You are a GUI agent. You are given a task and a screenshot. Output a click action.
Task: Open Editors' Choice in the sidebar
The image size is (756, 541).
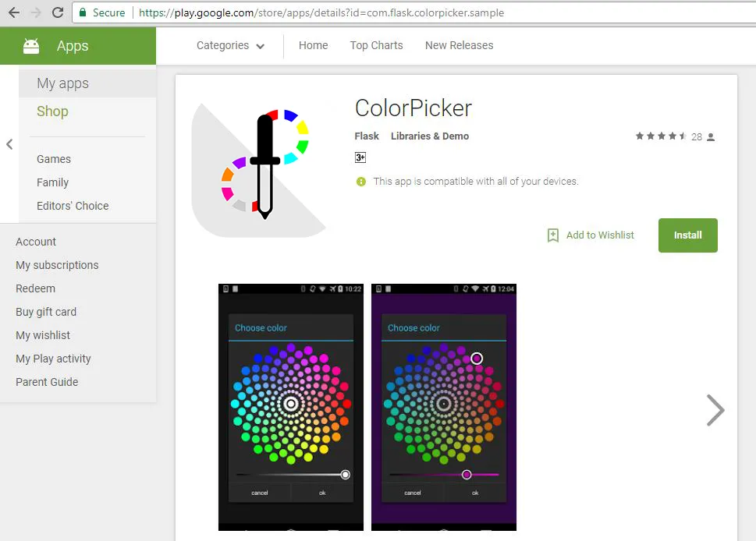[x=73, y=206]
